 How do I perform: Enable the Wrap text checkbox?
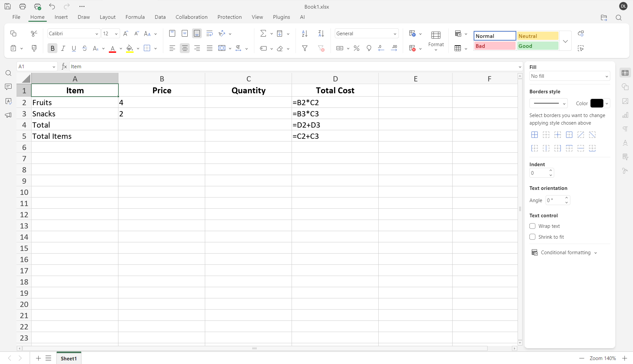(x=532, y=226)
